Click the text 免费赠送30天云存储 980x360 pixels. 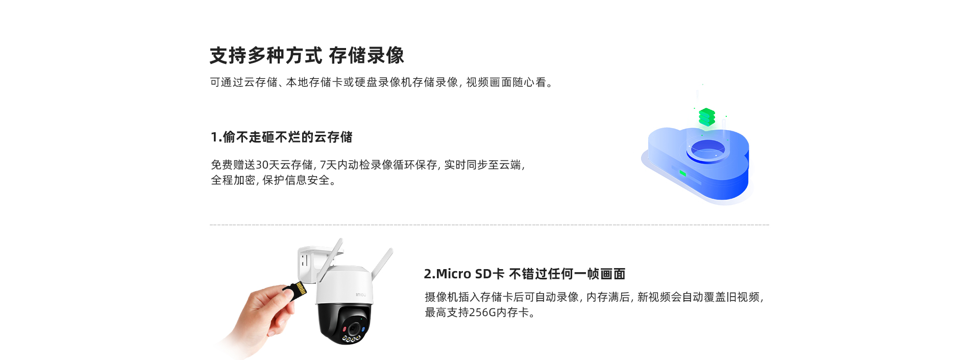(x=263, y=164)
